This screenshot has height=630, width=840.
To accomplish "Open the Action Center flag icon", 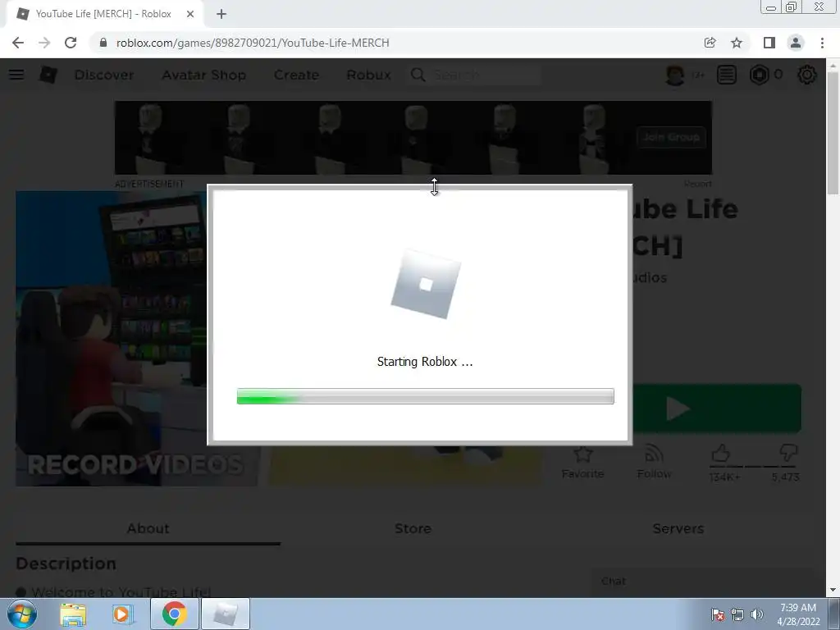I will coord(717,614).
